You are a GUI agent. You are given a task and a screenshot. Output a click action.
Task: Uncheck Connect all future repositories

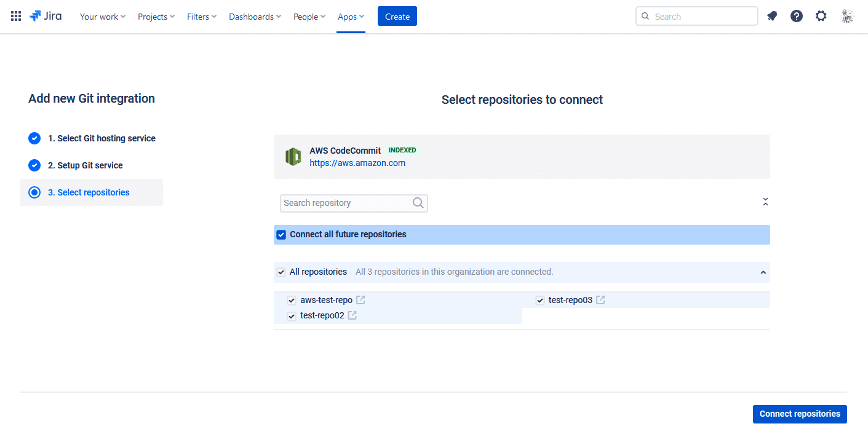point(281,235)
